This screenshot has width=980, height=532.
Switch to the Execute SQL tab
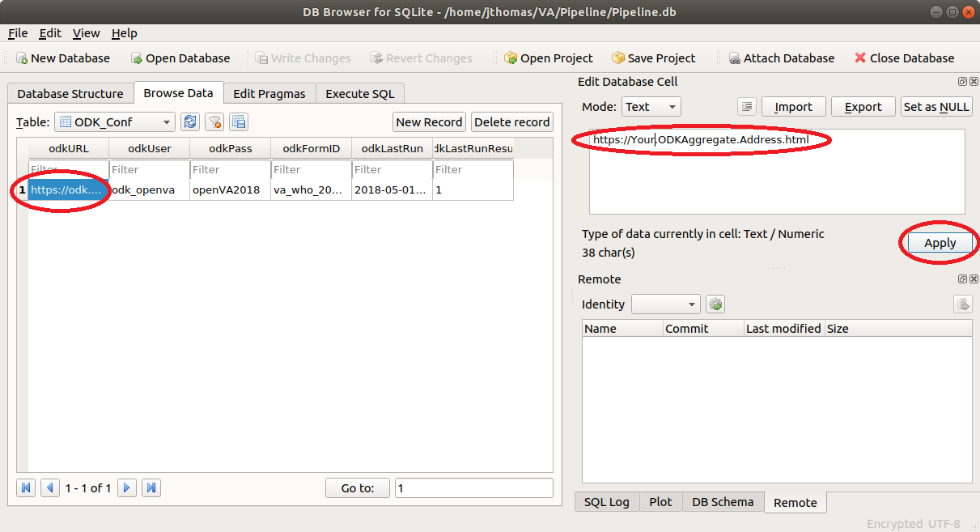[x=360, y=94]
